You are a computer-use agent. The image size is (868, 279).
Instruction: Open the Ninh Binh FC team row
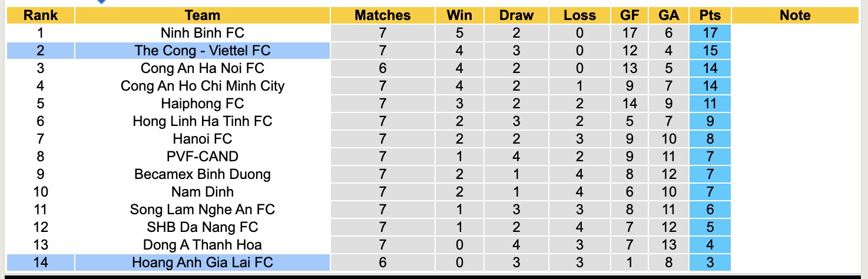[x=202, y=33]
